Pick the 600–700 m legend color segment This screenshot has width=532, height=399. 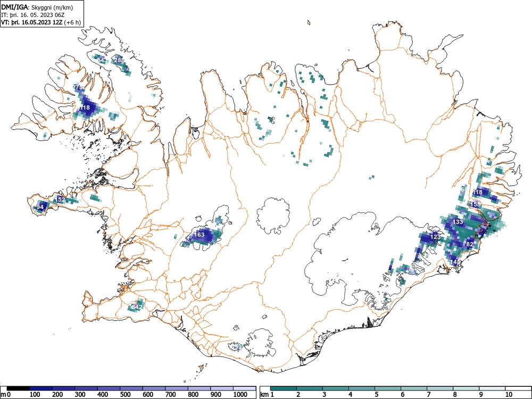click(x=154, y=388)
